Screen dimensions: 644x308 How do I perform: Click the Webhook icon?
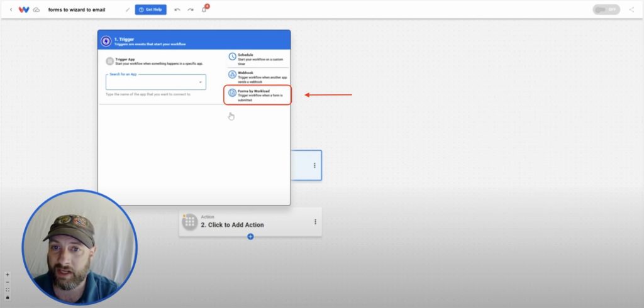pos(233,75)
